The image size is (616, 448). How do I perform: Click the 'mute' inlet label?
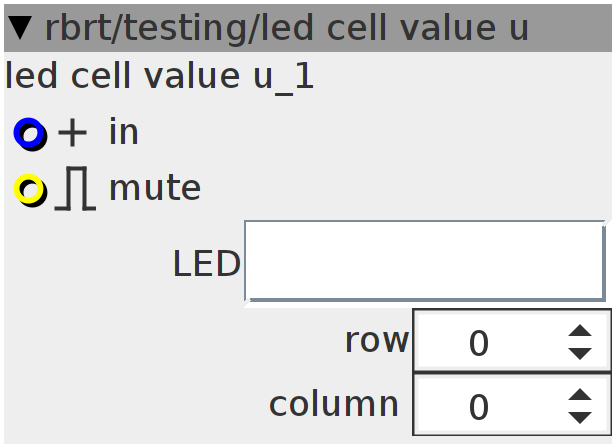[154, 188]
